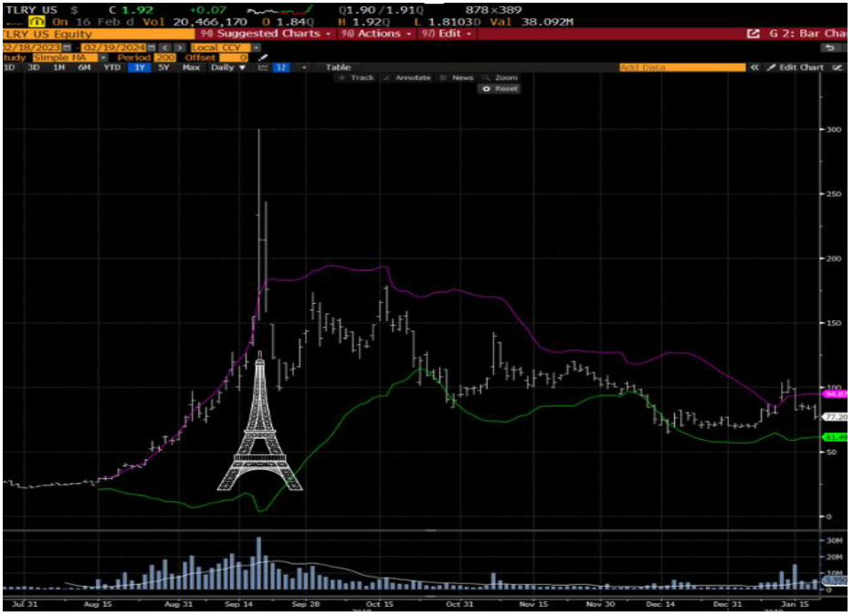Image resolution: width=853 pixels, height=616 pixels.
Task: Select the Max range tab
Action: click(191, 68)
